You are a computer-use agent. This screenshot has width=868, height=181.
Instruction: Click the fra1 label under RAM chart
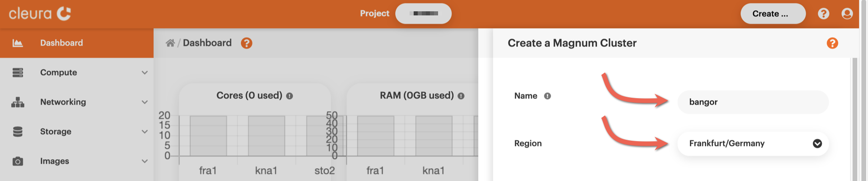click(375, 171)
